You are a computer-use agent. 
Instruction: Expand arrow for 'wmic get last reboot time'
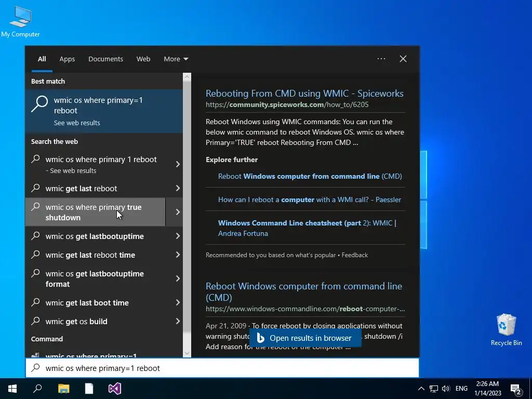point(178,255)
